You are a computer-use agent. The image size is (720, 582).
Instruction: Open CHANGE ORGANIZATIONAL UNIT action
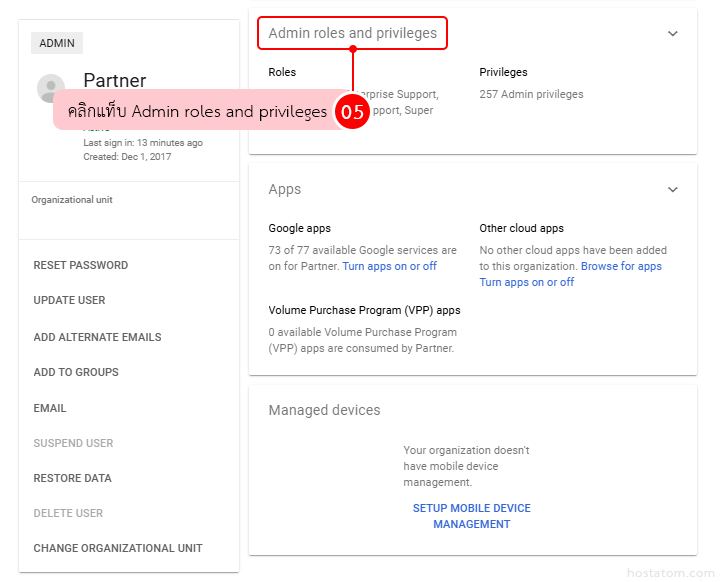tap(118, 548)
